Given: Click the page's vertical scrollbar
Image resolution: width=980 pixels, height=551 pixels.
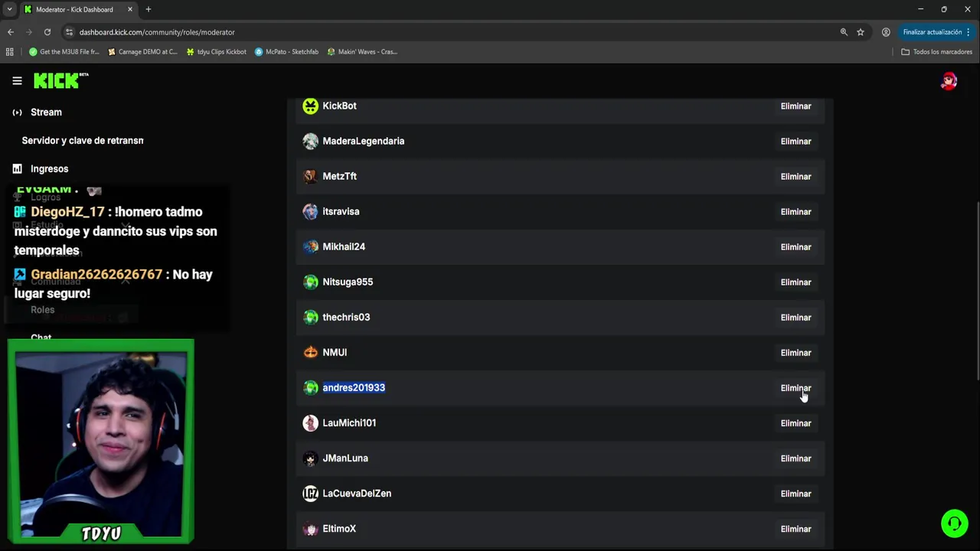Looking at the screenshot, I should click(977, 291).
